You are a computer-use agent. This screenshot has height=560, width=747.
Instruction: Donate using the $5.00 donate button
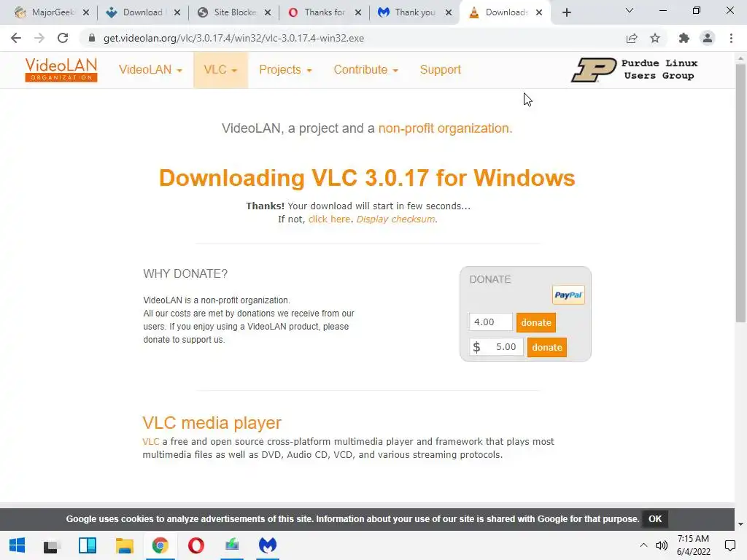coord(547,347)
